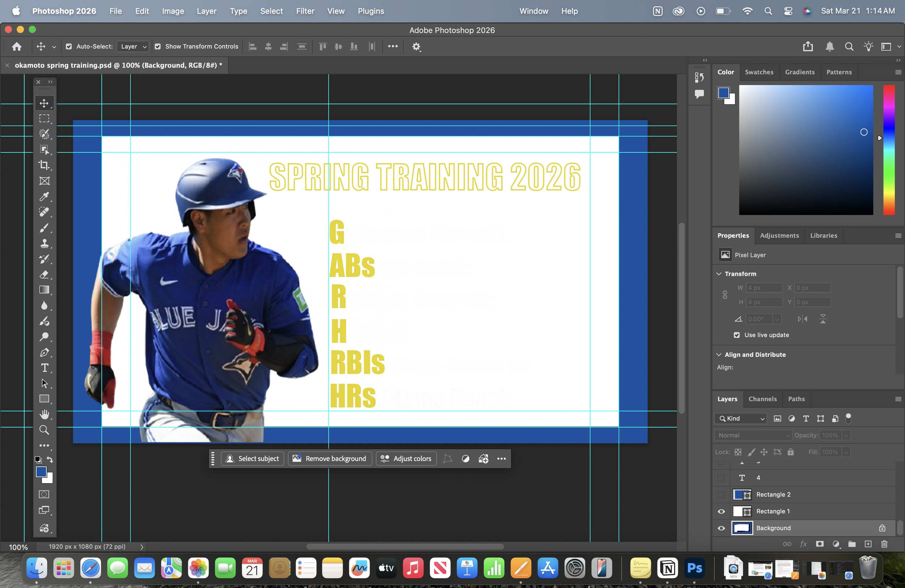Viewport: 905px width, 588px height.
Task: Select the Rectangular Marquee tool
Action: coord(44,118)
